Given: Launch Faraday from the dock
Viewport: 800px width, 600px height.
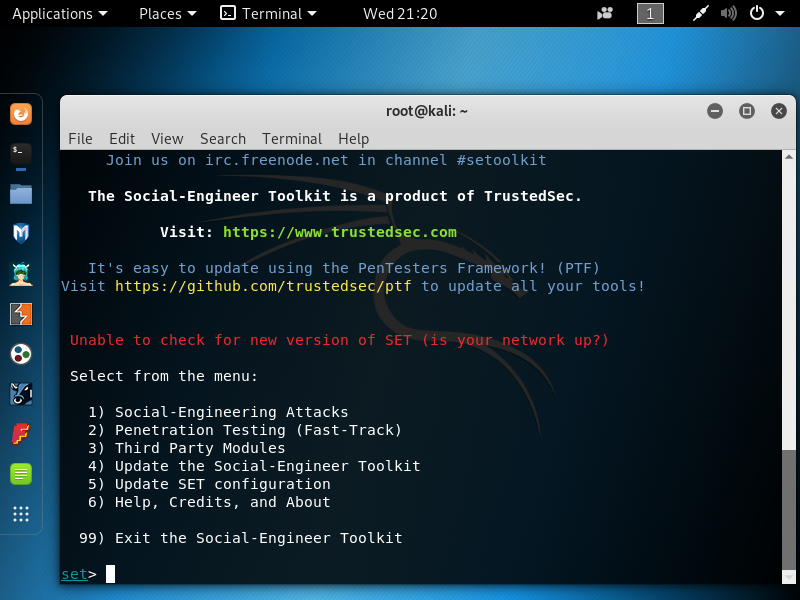Looking at the screenshot, I should pyautogui.click(x=21, y=434).
